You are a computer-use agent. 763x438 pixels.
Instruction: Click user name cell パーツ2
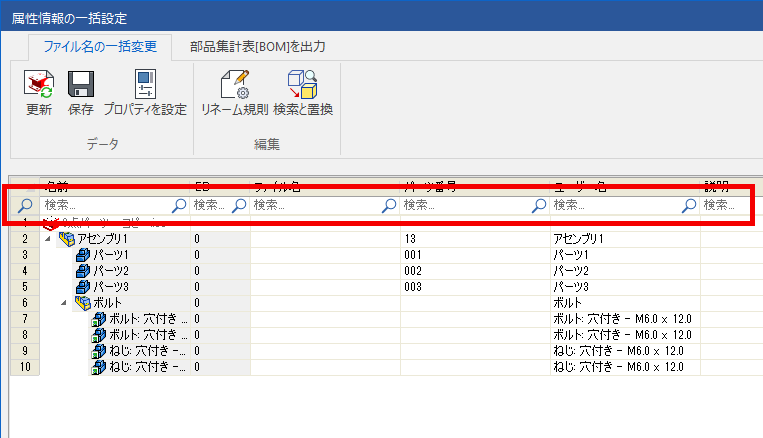pyautogui.click(x=625, y=271)
